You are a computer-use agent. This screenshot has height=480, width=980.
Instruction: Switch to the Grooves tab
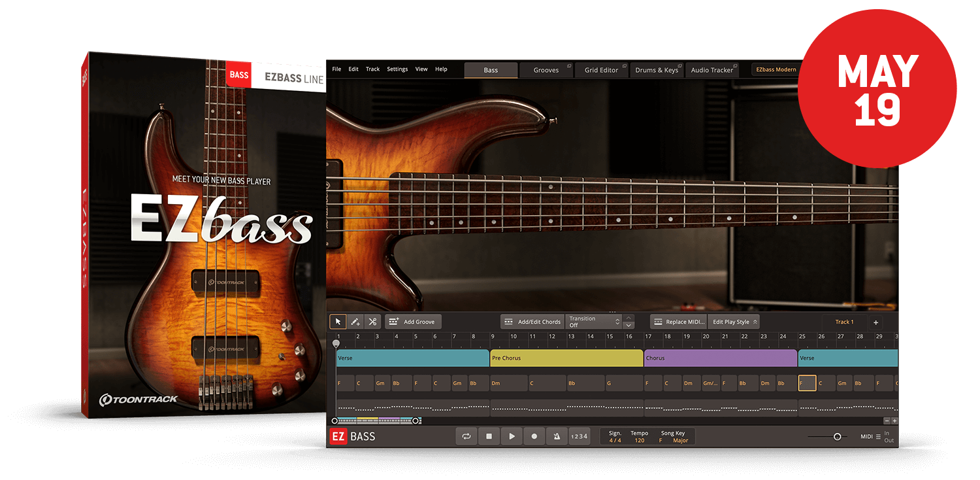[x=546, y=70]
